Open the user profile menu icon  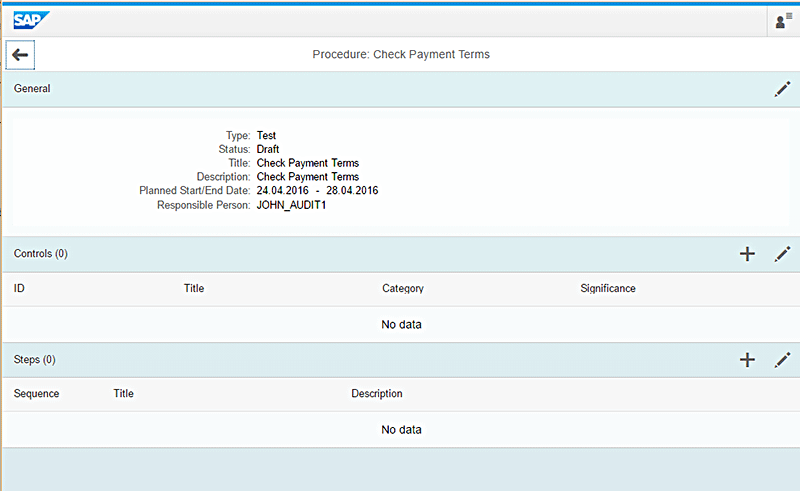coord(782,20)
